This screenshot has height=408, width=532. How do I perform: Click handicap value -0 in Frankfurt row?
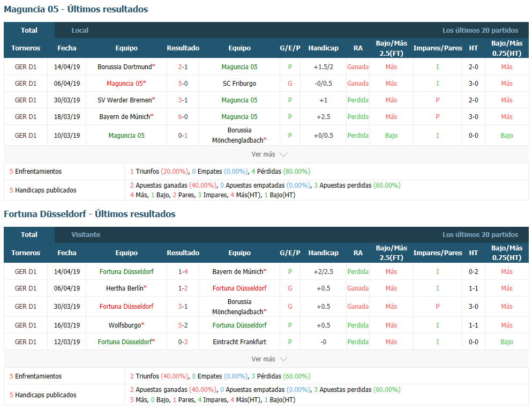(324, 342)
